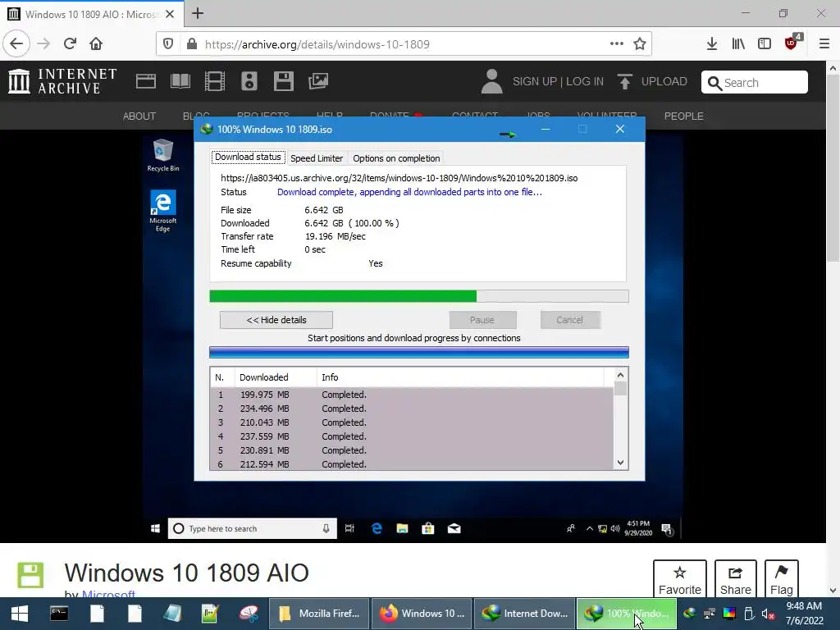The image size is (840, 630).
Task: Reload the current page
Action: (x=71, y=44)
